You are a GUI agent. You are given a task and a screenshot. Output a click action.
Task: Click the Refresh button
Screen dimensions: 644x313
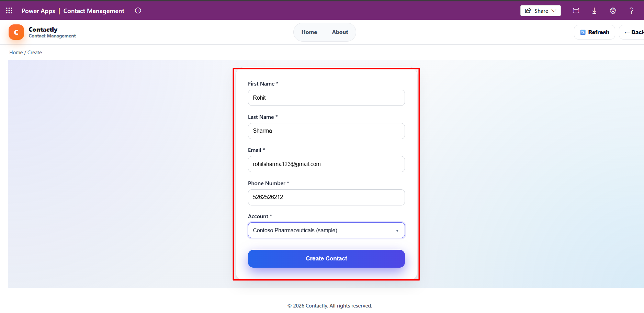(x=595, y=32)
